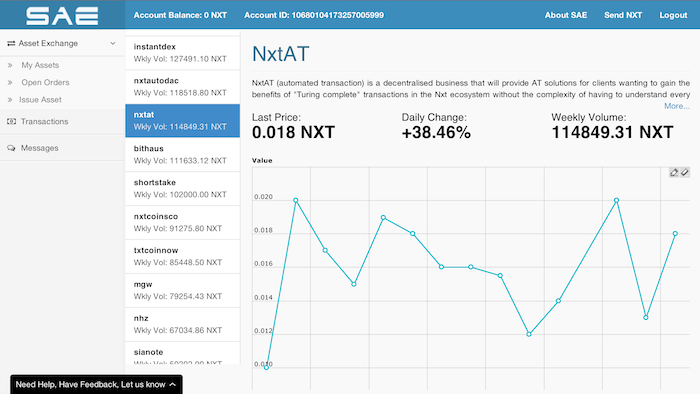This screenshot has height=394, width=700.
Task: Click the Messages chat bubble icon
Action: tap(11, 148)
